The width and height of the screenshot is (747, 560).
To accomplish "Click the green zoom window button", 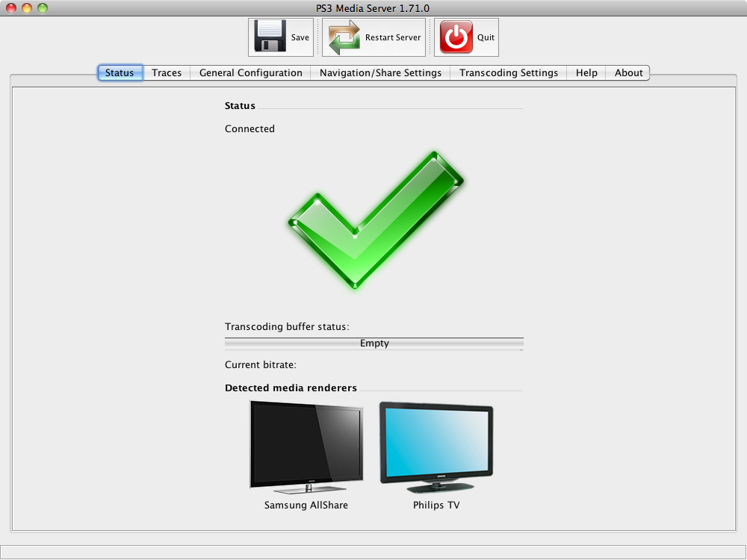I will (43, 8).
